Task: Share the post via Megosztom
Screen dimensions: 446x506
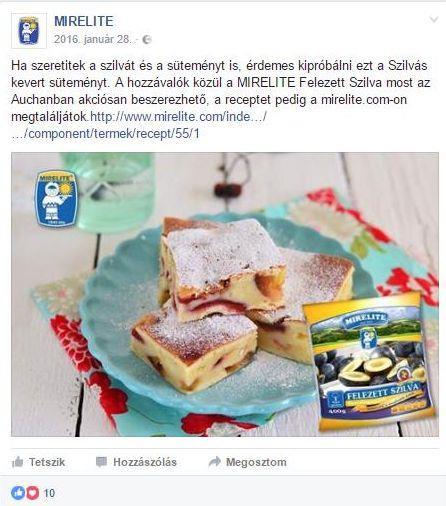Action: [247, 462]
